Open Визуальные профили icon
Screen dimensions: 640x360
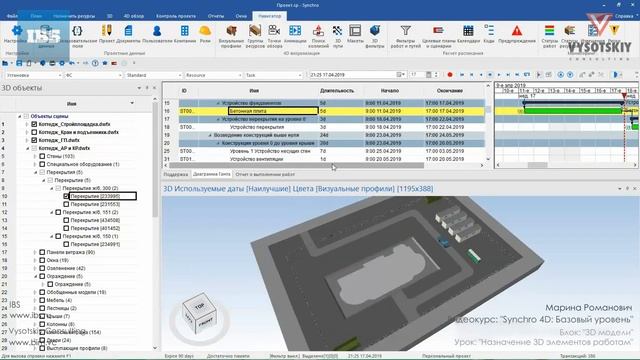pos(231,31)
